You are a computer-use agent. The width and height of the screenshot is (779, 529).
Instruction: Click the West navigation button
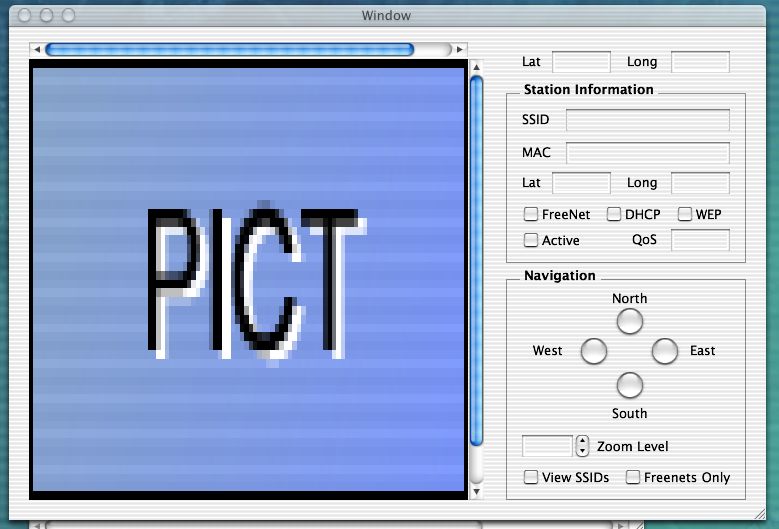point(594,351)
